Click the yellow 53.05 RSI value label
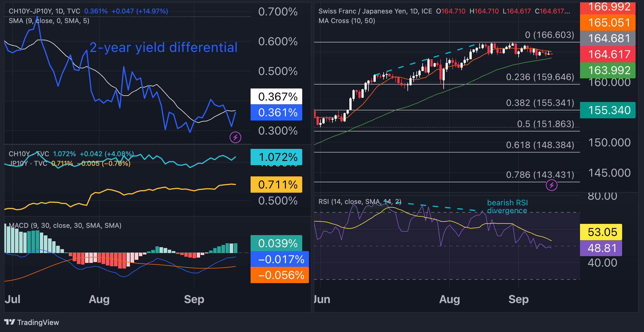Image resolution: width=644 pixels, height=332 pixels. 601,232
